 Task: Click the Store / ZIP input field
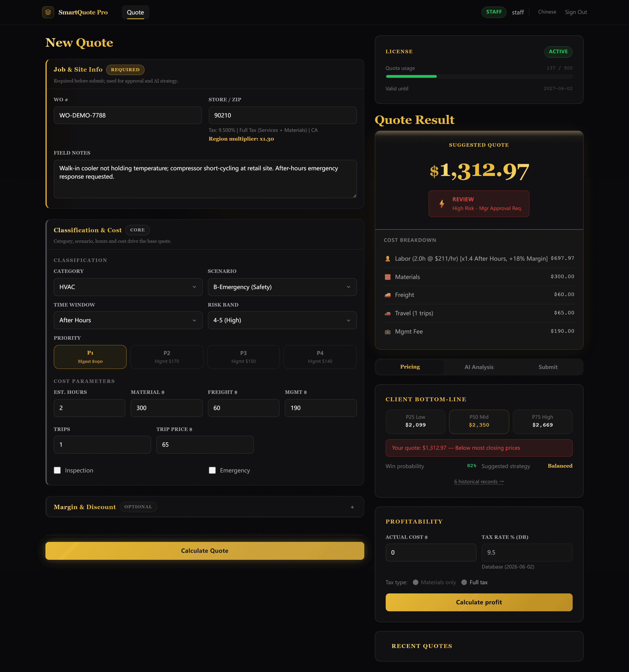[282, 115]
